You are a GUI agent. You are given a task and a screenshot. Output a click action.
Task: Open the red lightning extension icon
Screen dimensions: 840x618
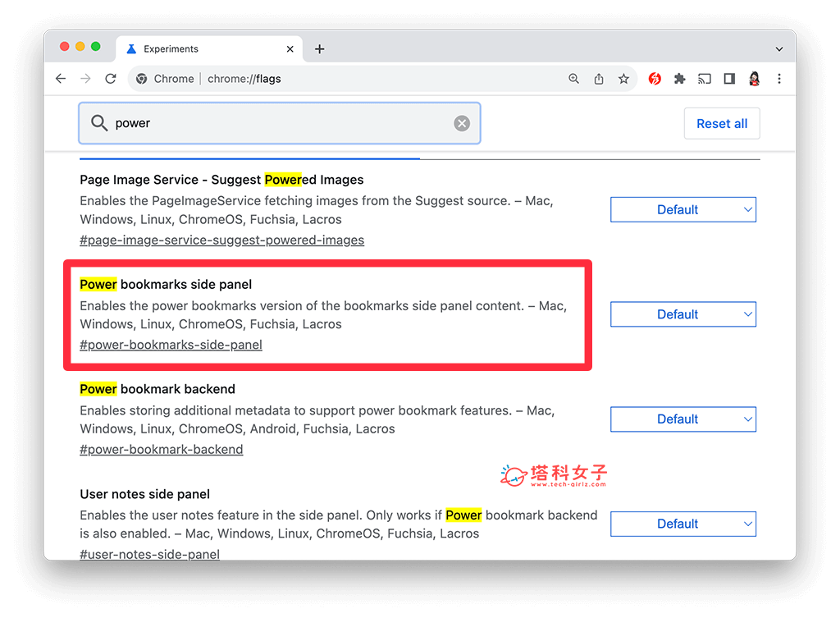pyautogui.click(x=655, y=79)
